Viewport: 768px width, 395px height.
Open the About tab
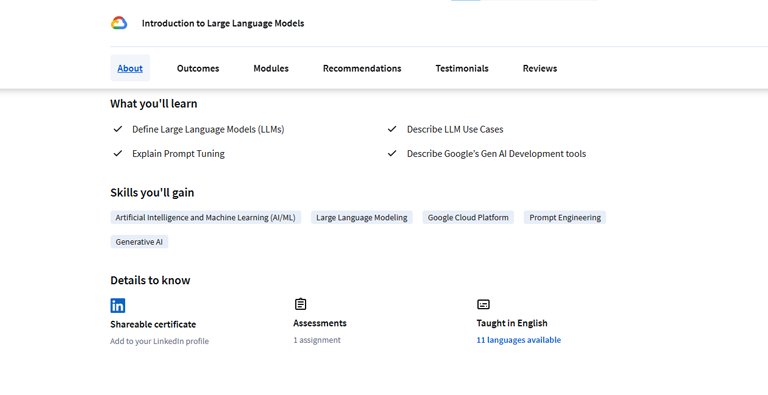coord(130,68)
